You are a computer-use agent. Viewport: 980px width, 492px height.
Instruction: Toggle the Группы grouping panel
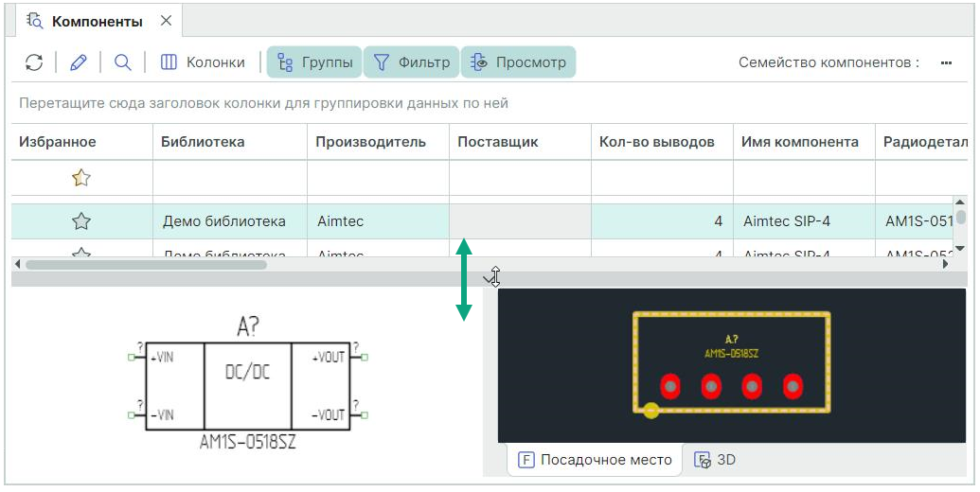[x=314, y=62]
